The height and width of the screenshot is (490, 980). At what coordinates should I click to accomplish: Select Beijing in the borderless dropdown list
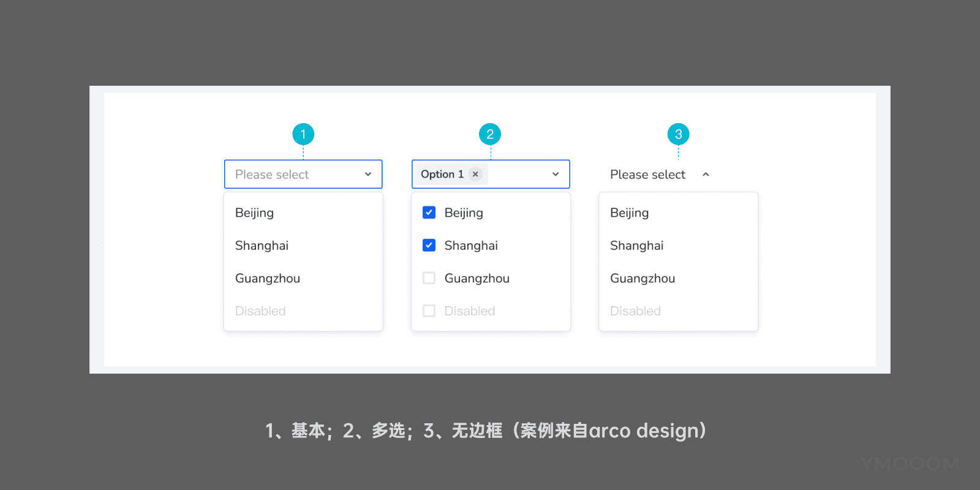(678, 213)
